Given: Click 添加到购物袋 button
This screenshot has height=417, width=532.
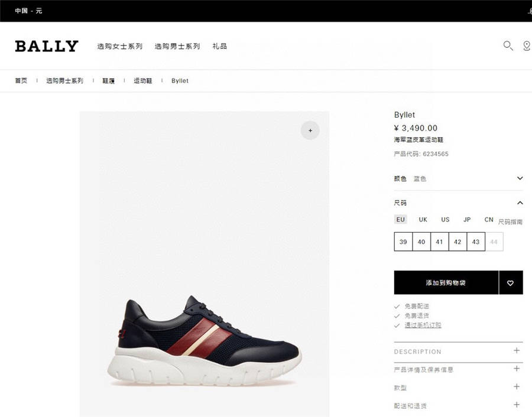Looking at the screenshot, I should pyautogui.click(x=446, y=282).
